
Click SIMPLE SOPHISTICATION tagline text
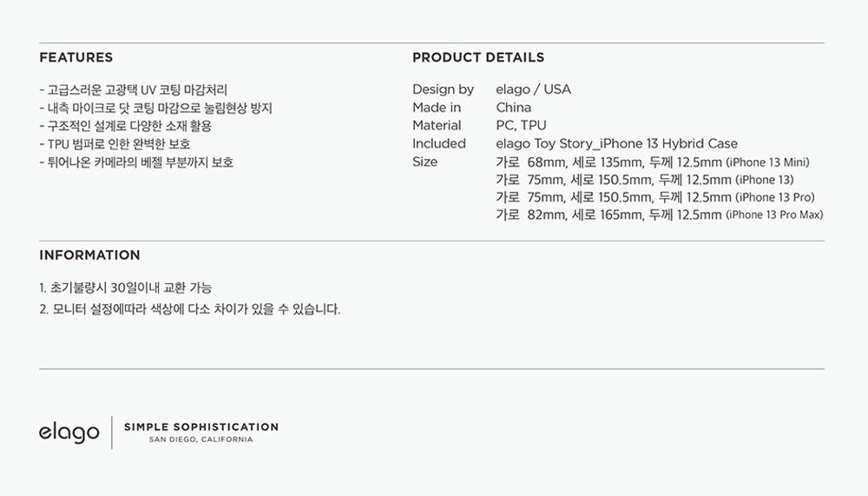tap(201, 427)
